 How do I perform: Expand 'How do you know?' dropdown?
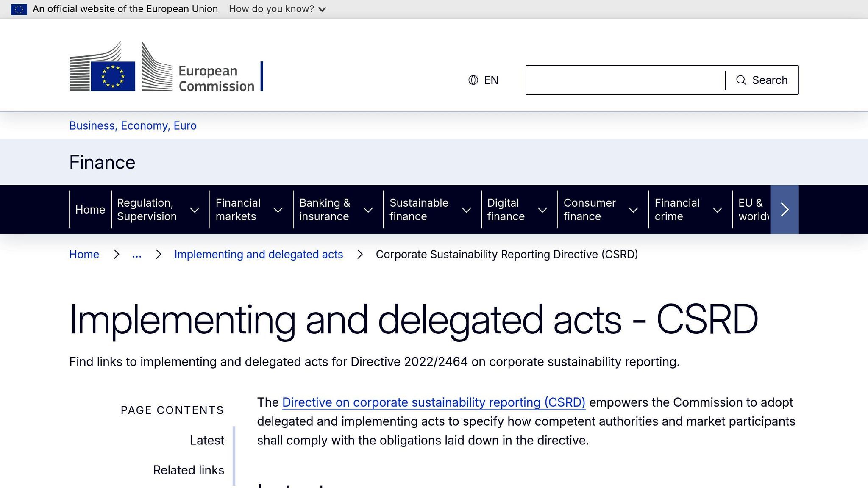278,9
